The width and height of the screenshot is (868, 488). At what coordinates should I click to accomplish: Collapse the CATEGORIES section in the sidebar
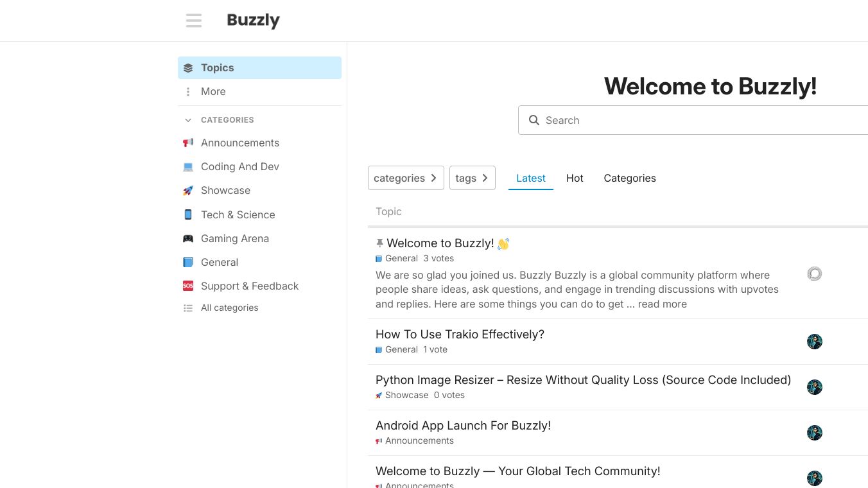pyautogui.click(x=188, y=120)
